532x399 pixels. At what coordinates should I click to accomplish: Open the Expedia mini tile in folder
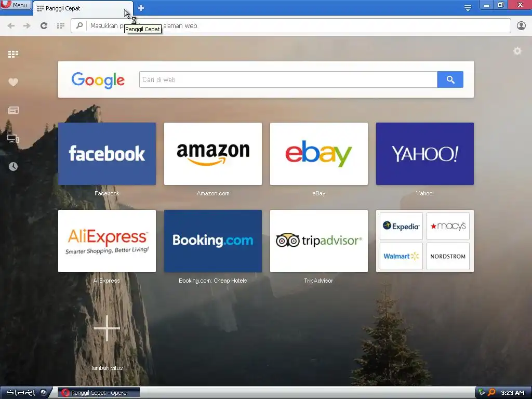(401, 227)
